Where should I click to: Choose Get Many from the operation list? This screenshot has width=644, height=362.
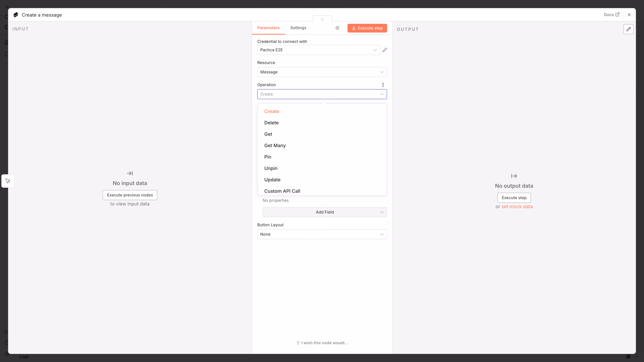275,146
